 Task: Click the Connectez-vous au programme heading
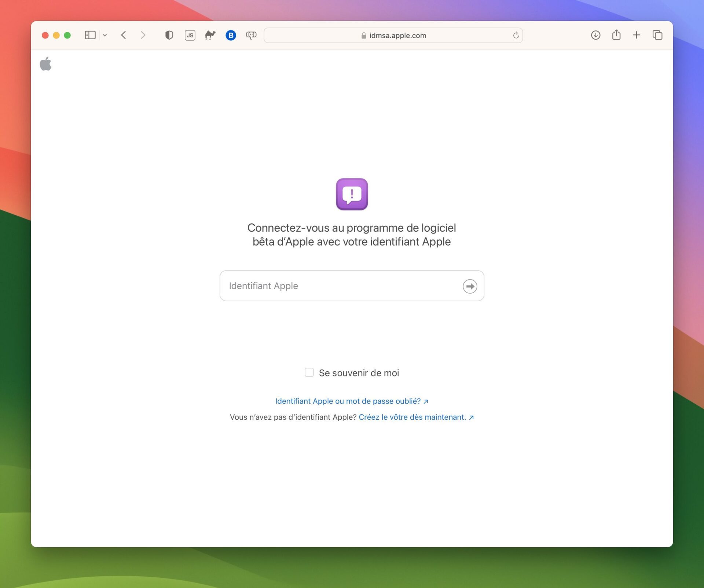point(352,235)
